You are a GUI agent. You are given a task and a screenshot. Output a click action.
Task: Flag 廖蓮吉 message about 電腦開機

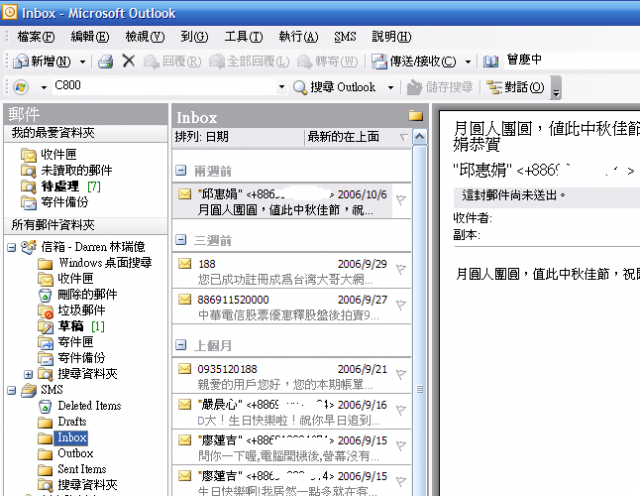coord(401,445)
